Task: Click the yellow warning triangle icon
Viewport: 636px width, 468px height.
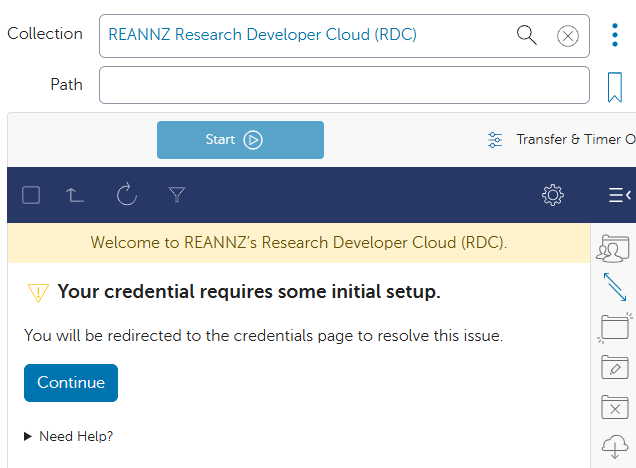Action: pyautogui.click(x=38, y=292)
